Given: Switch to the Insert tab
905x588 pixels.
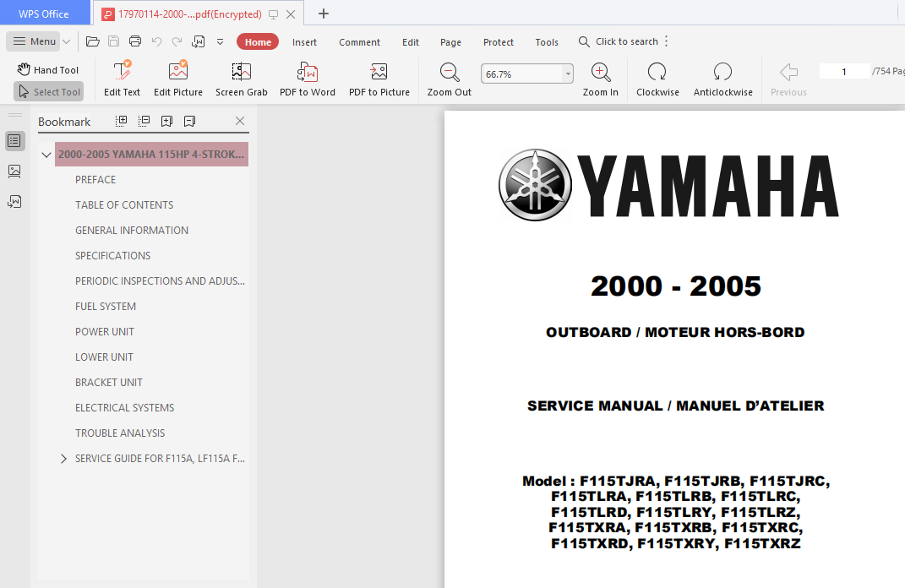Looking at the screenshot, I should click(304, 42).
